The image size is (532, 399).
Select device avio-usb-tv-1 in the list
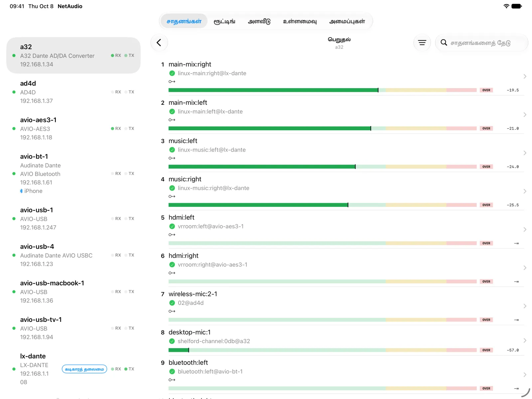tap(73, 328)
